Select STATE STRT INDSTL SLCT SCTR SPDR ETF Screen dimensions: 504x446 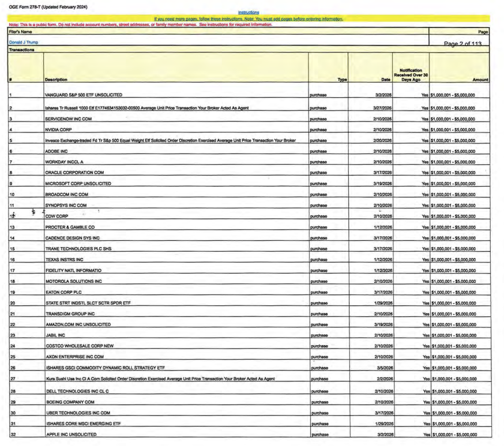pos(88,303)
